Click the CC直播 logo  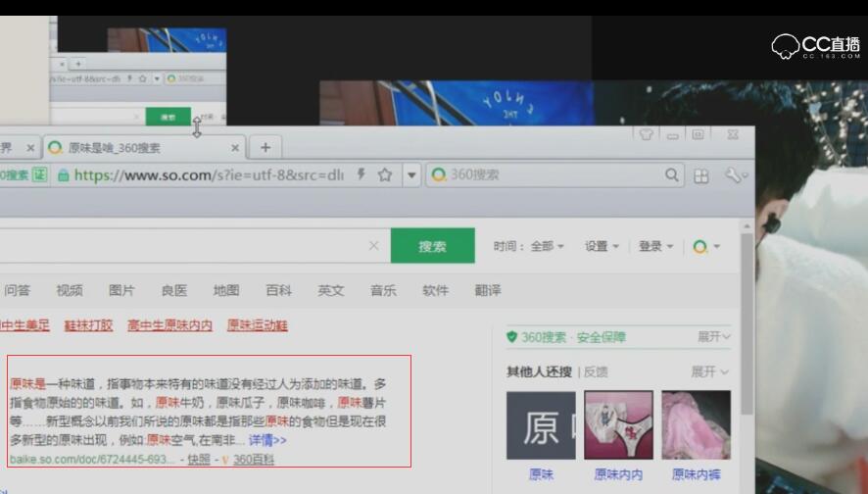(x=816, y=46)
